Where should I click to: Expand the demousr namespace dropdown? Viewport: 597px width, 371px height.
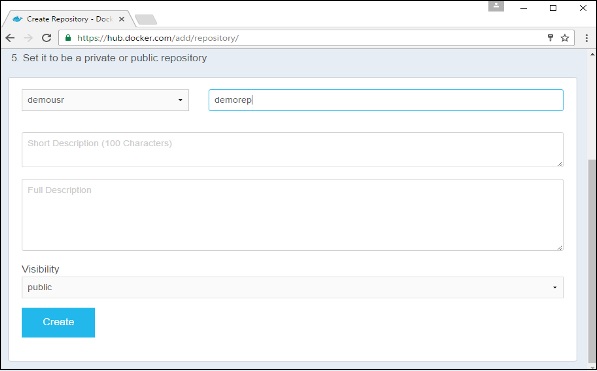pyautogui.click(x=105, y=100)
